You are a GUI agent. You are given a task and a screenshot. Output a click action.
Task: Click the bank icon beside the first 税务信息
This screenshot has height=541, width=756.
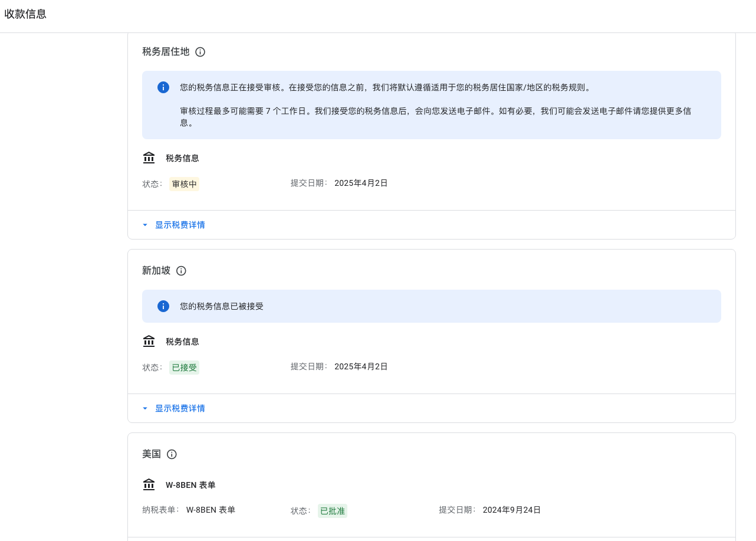pos(149,158)
